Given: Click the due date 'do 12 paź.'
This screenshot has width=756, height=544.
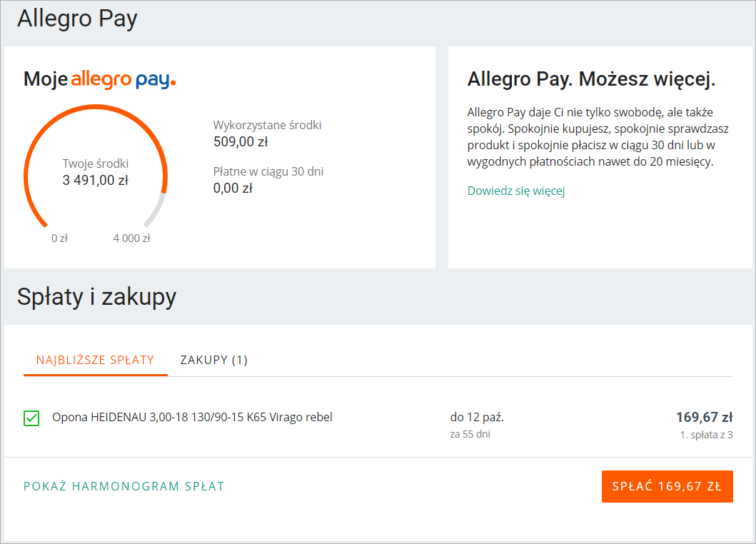Looking at the screenshot, I should point(482,417).
